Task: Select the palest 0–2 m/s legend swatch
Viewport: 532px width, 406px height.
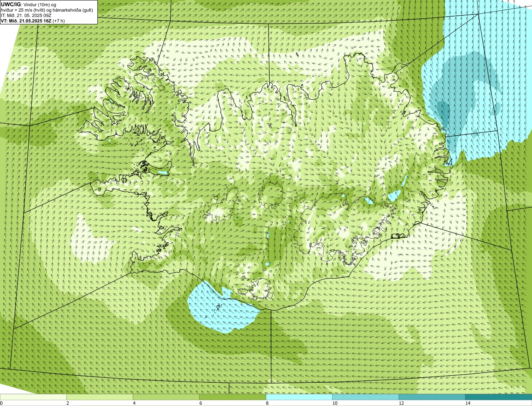Action: pos(33,397)
